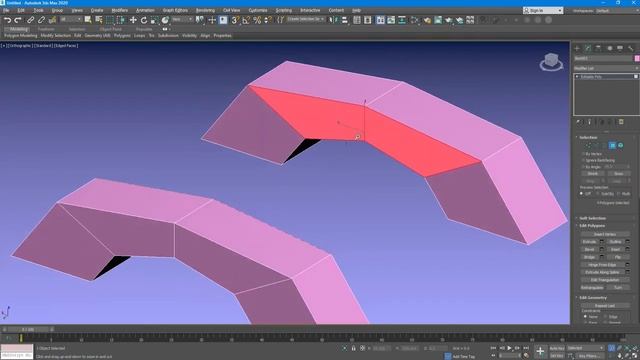Open the Customize menu
Screen dimensions: 640x360
pos(258,10)
